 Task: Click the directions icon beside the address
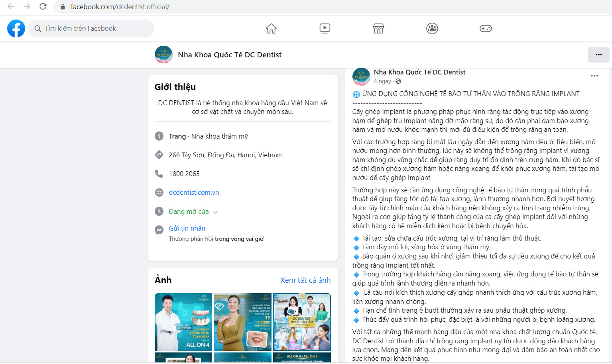pyautogui.click(x=159, y=155)
